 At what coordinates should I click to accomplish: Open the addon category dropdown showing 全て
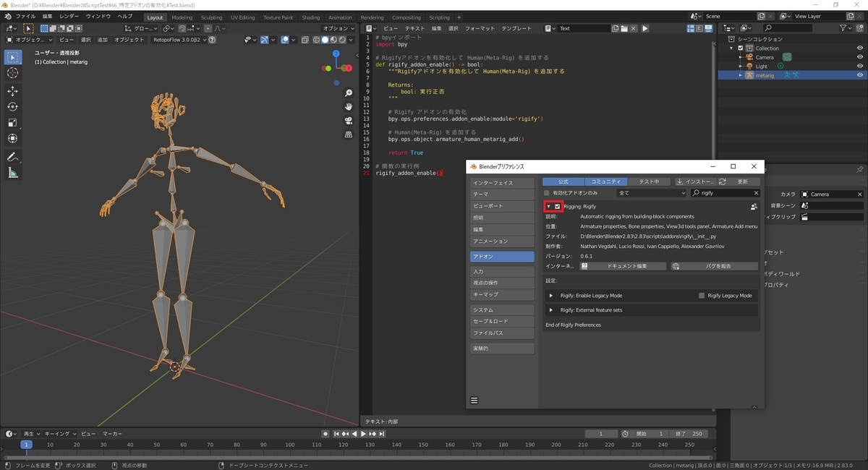(x=651, y=193)
